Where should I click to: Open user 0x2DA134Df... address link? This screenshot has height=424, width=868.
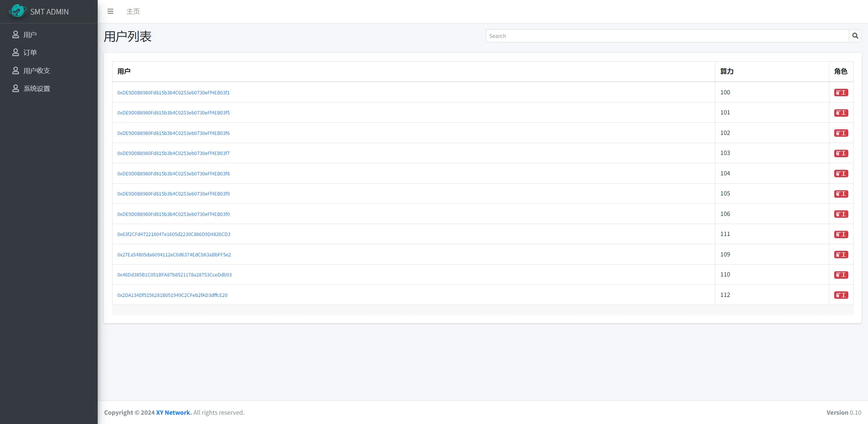click(x=172, y=295)
